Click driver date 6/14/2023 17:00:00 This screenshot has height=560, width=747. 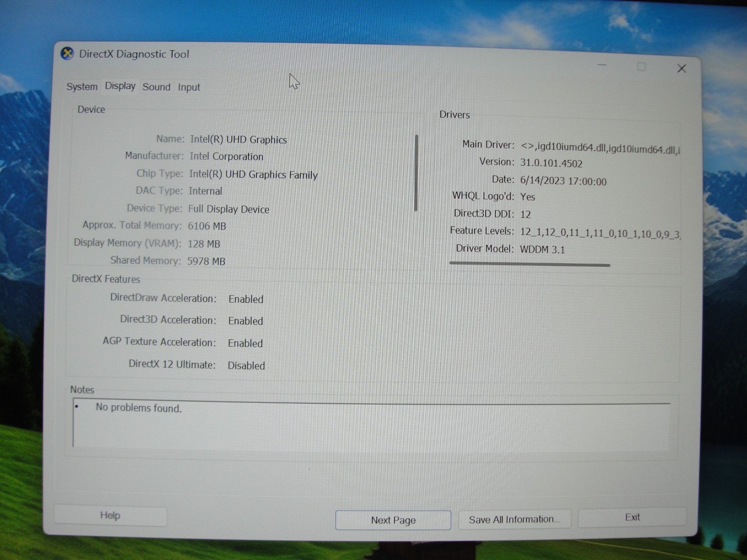pos(563,181)
